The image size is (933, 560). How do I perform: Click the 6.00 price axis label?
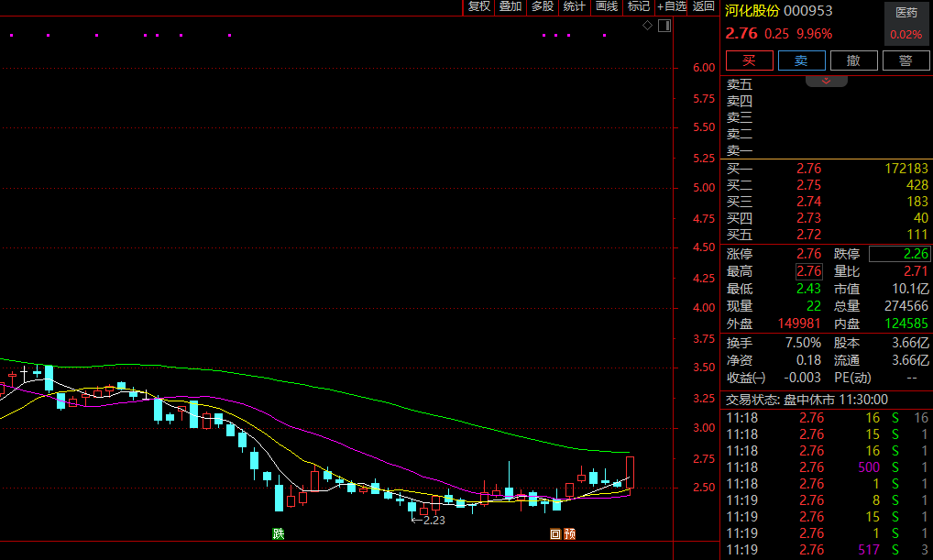pyautogui.click(x=704, y=68)
